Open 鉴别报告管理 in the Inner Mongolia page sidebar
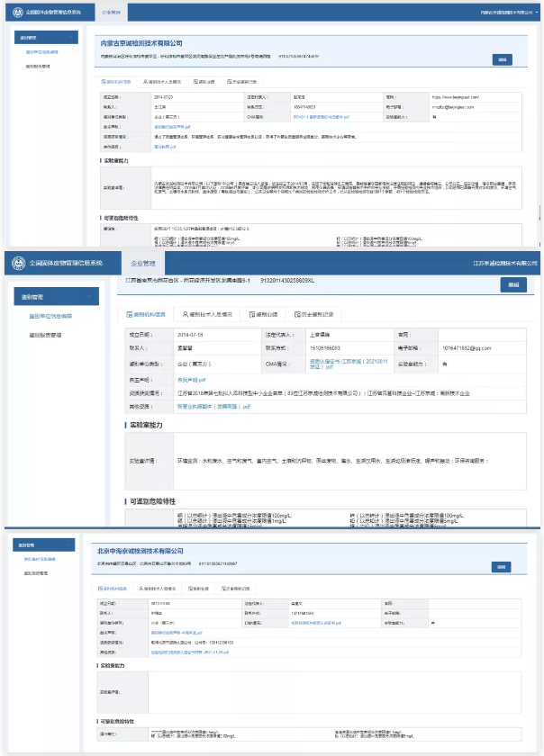 pyautogui.click(x=38, y=67)
